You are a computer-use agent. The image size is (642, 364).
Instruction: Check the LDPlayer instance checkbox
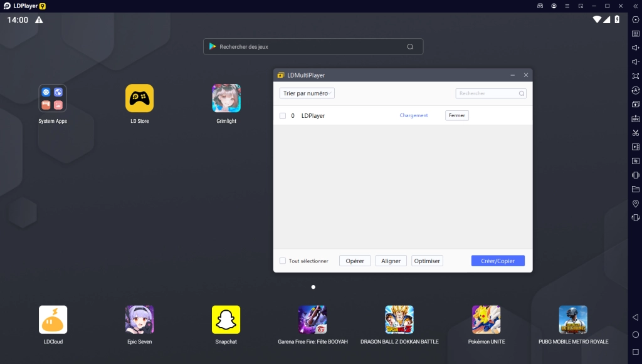(283, 116)
